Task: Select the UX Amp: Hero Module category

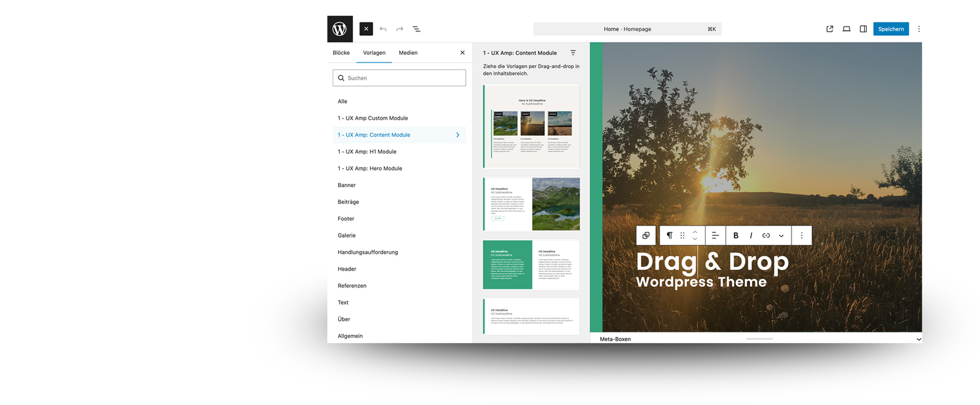Action: (369, 169)
